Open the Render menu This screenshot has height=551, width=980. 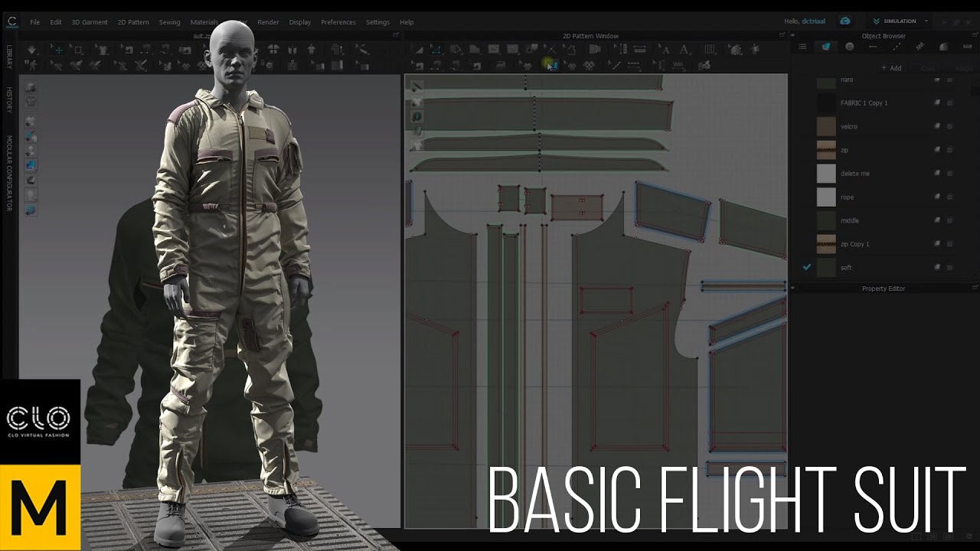268,22
